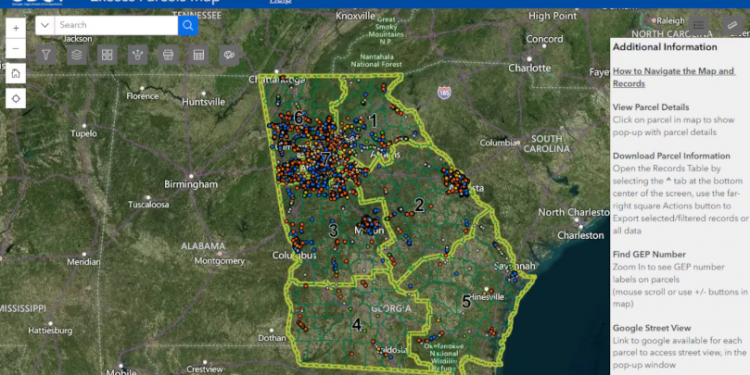Click district label 1 on map
750x375 pixels.
click(x=373, y=121)
